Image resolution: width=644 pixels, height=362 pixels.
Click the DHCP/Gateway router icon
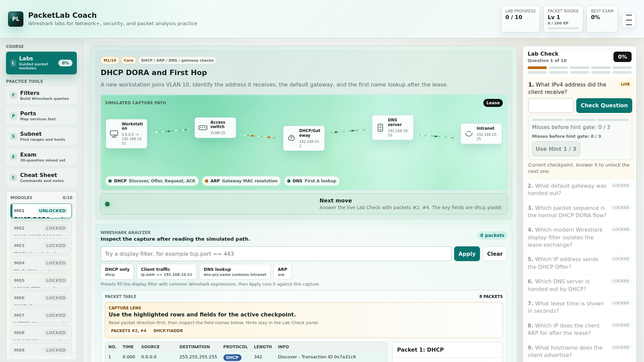pos(291,138)
